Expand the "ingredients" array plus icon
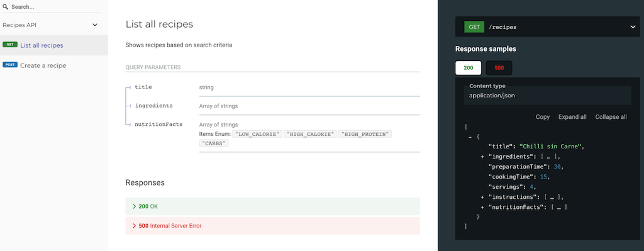The width and height of the screenshot is (644, 251). pyautogui.click(x=482, y=157)
